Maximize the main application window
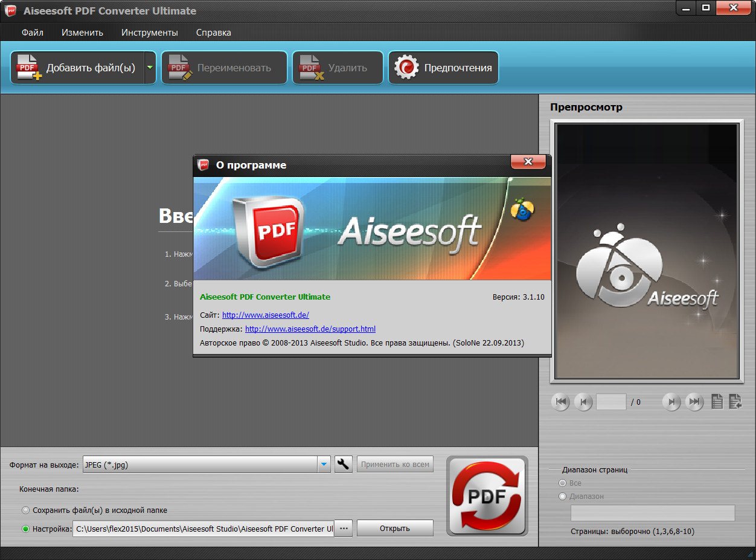The height and width of the screenshot is (560, 756). (705, 7)
